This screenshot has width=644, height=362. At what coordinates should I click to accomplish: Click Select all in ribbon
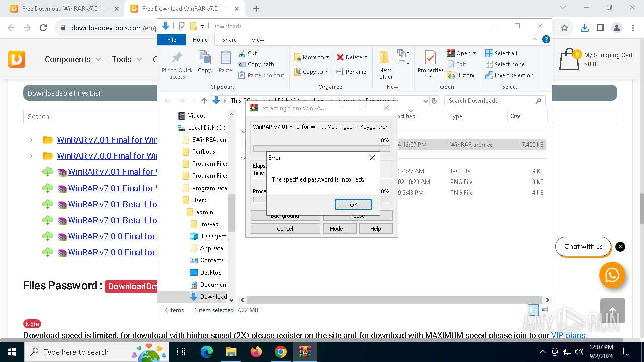[x=501, y=53]
